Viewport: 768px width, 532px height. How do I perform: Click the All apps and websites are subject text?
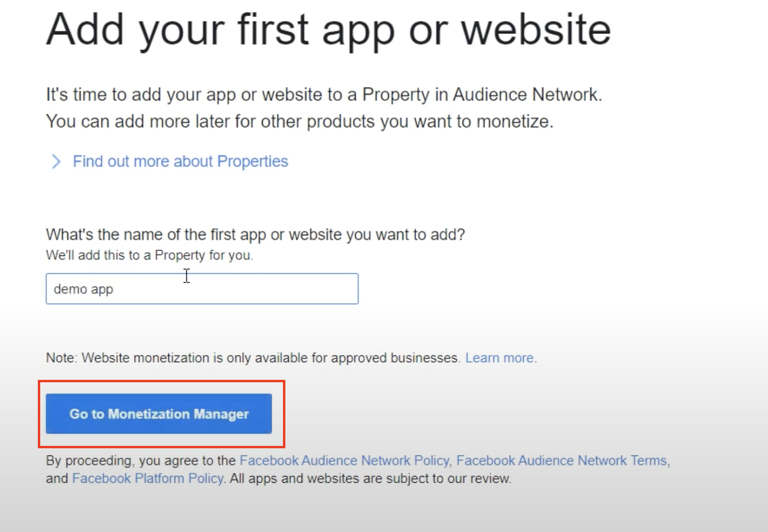point(371,478)
